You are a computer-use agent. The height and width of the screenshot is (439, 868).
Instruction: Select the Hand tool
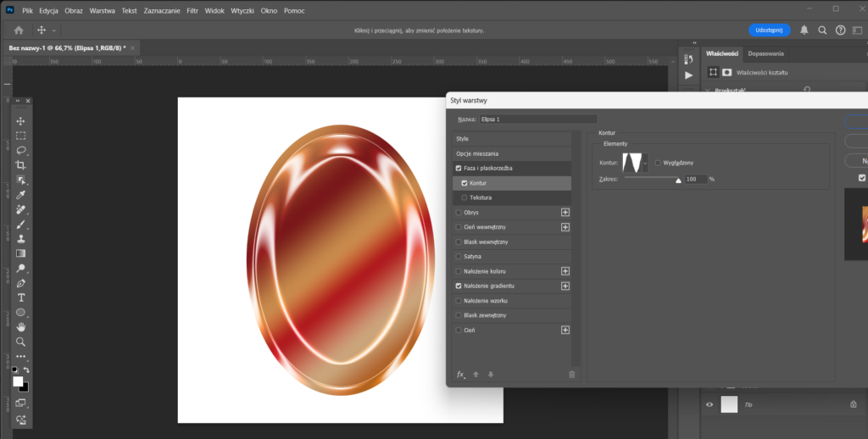point(20,327)
